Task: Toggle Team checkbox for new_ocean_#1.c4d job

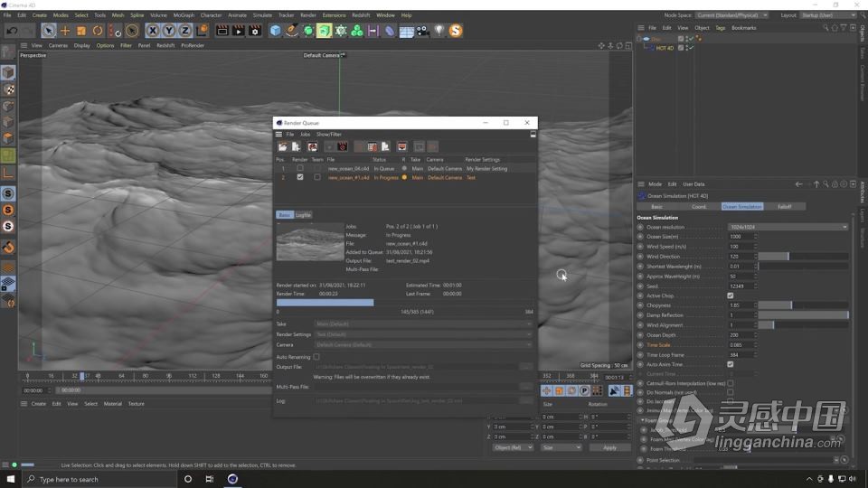Action: point(317,177)
